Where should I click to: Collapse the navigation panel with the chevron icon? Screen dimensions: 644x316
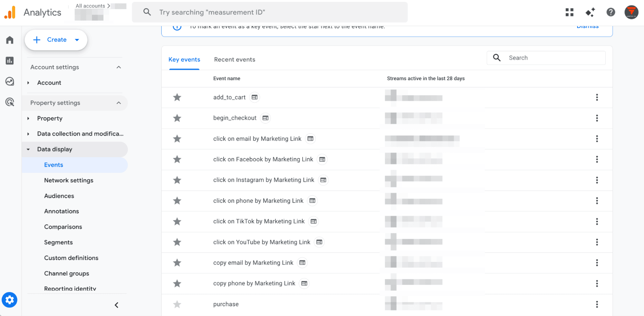point(116,305)
